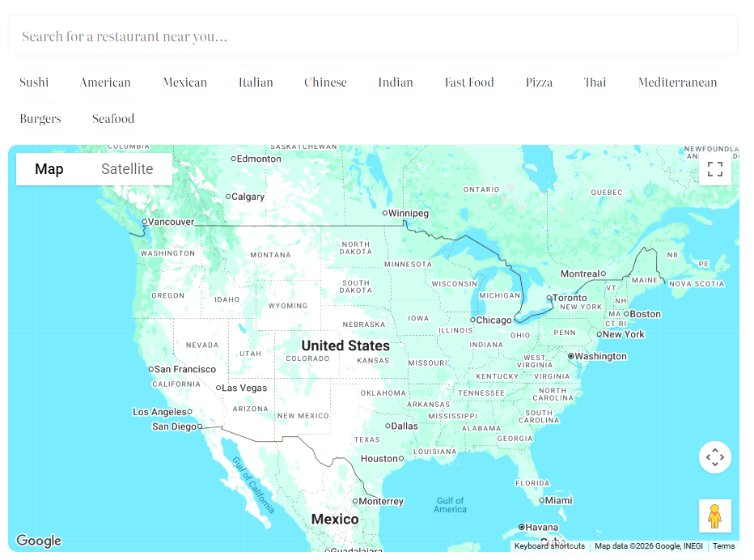Click the Las Vegas label
Screen dimensions: 754x560
(x=244, y=388)
